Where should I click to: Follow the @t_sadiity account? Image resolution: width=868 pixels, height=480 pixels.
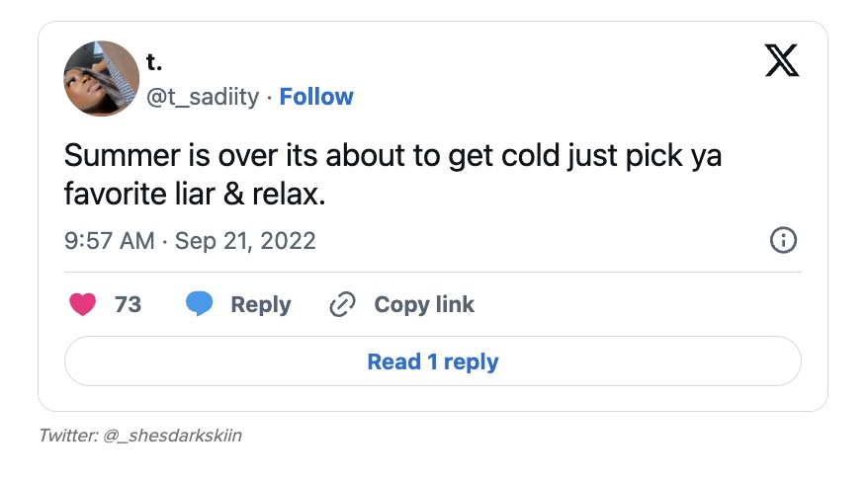click(316, 97)
